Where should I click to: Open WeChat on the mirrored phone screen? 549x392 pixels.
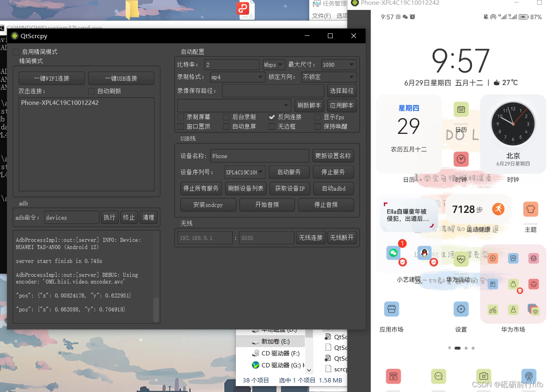coord(393,253)
